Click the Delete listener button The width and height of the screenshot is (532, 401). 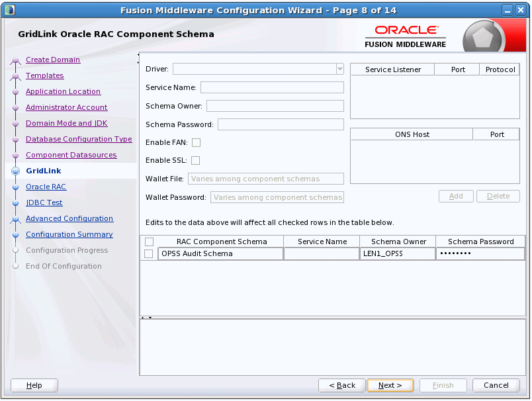click(x=498, y=196)
